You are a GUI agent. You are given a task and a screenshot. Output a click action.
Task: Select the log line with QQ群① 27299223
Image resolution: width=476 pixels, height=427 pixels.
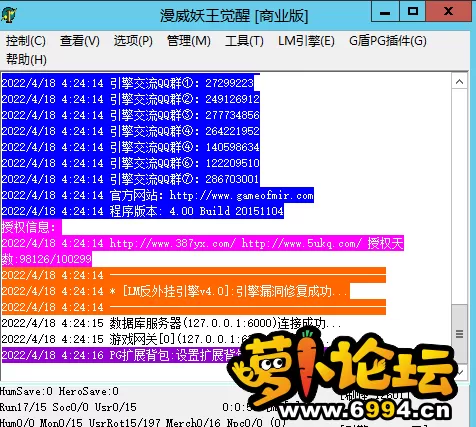point(128,83)
